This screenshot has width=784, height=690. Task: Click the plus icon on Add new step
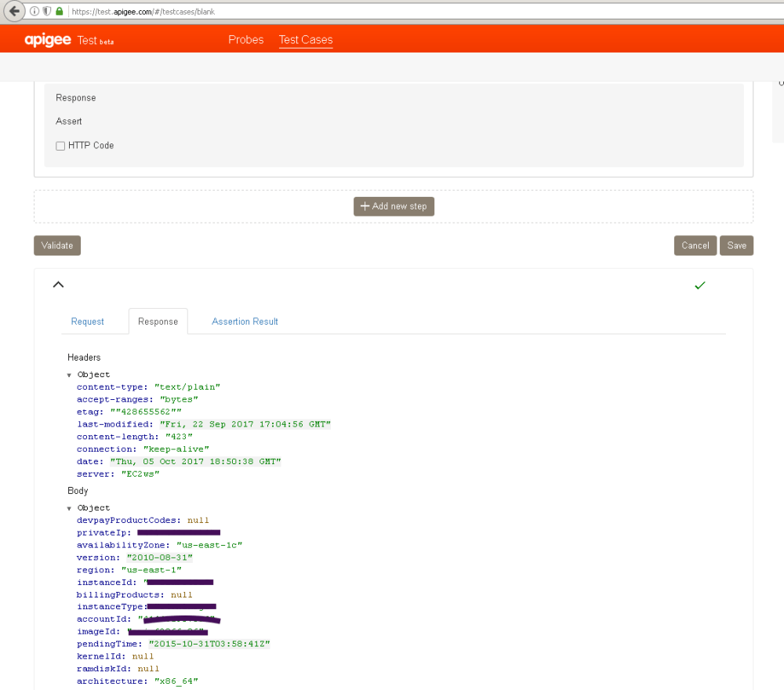(365, 206)
